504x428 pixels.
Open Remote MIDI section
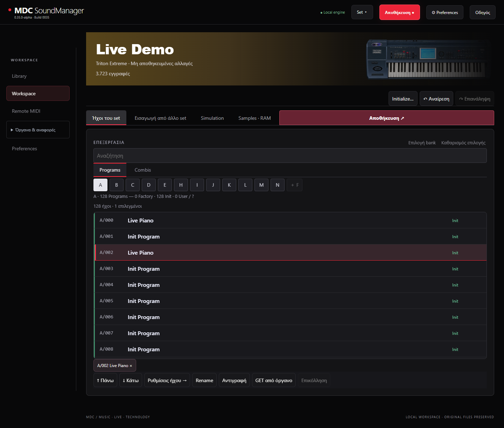click(x=38, y=111)
